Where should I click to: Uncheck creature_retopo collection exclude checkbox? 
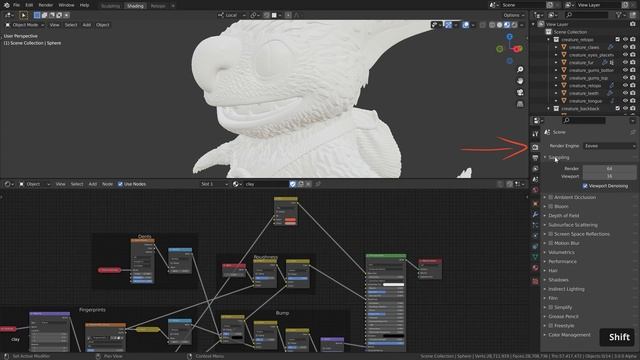pyautogui.click(x=618, y=40)
